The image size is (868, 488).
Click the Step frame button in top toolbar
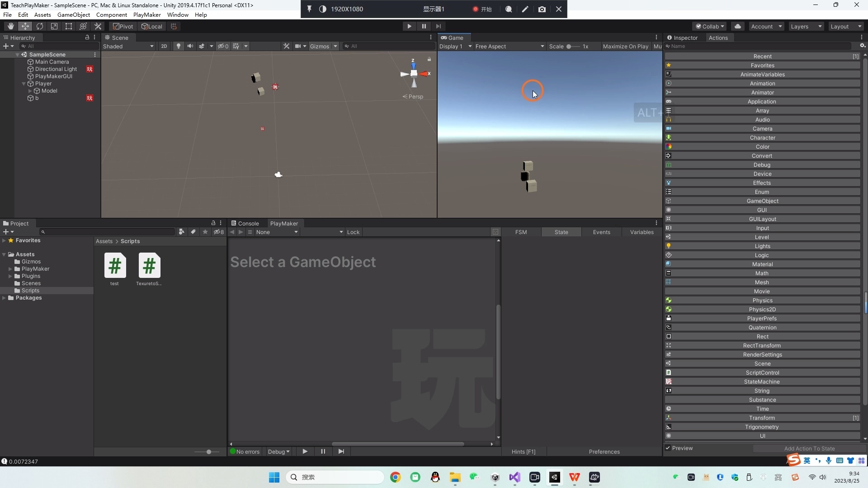click(x=438, y=26)
